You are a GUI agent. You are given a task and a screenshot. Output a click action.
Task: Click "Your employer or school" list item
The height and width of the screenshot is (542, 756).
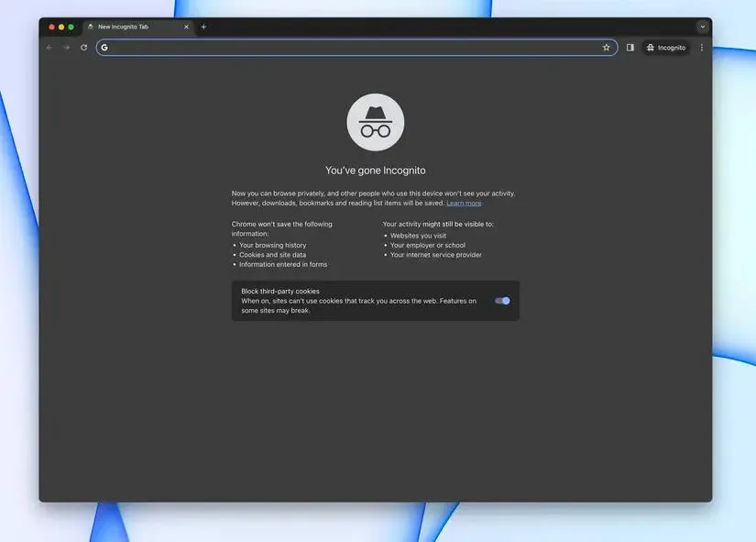pos(428,245)
